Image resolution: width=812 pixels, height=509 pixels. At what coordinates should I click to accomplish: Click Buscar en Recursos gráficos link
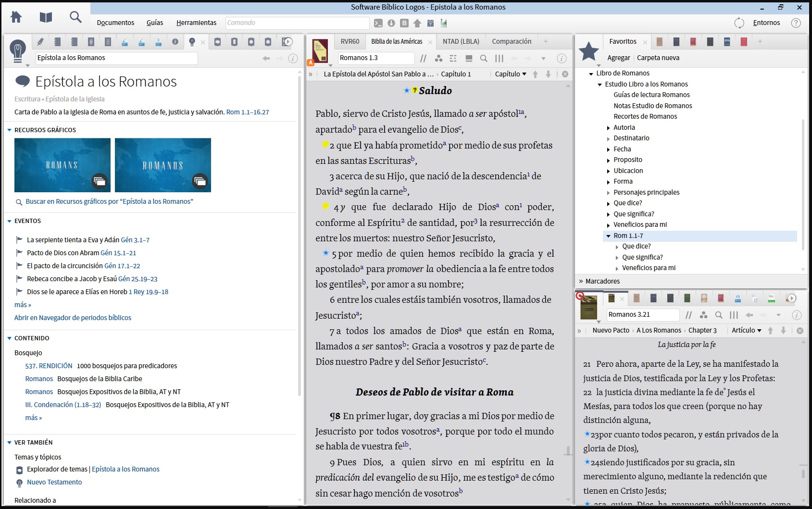click(x=109, y=201)
